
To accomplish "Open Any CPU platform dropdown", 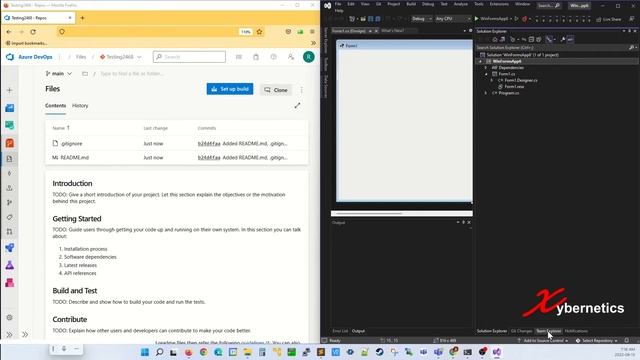I will pyautogui.click(x=453, y=19).
